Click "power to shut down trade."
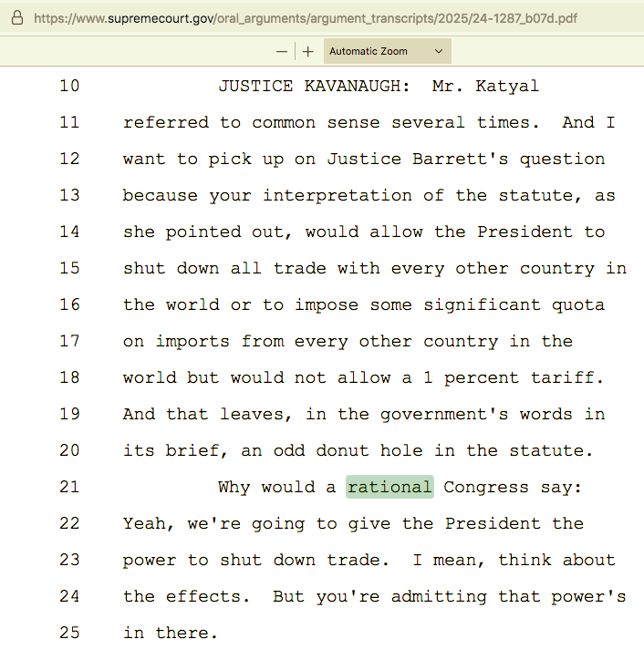Image resolution: width=644 pixels, height=660 pixels. 256,561
